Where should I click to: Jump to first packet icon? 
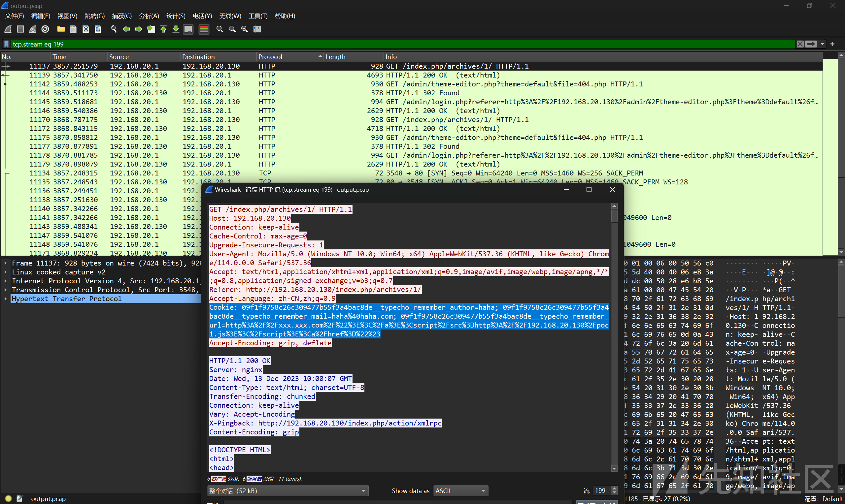click(163, 29)
